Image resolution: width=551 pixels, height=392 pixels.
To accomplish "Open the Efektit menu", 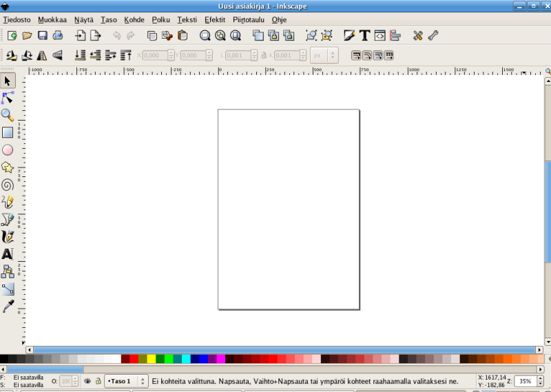I will (x=214, y=20).
